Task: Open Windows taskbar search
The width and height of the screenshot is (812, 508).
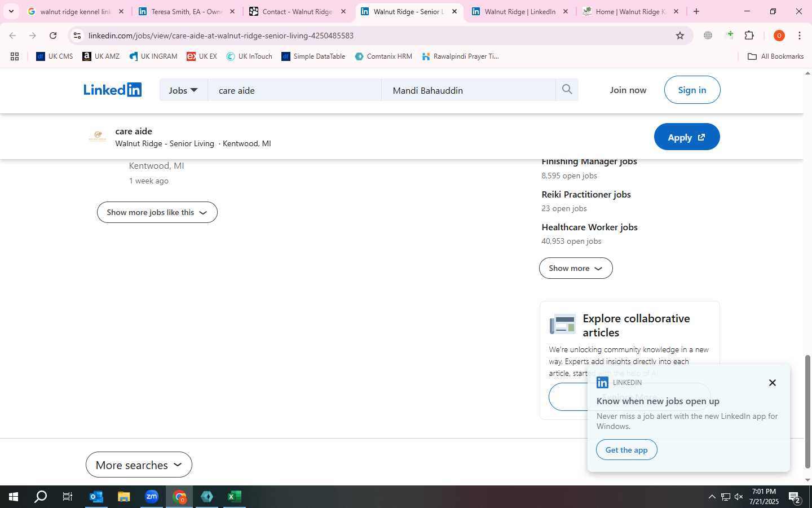Action: coord(41,497)
